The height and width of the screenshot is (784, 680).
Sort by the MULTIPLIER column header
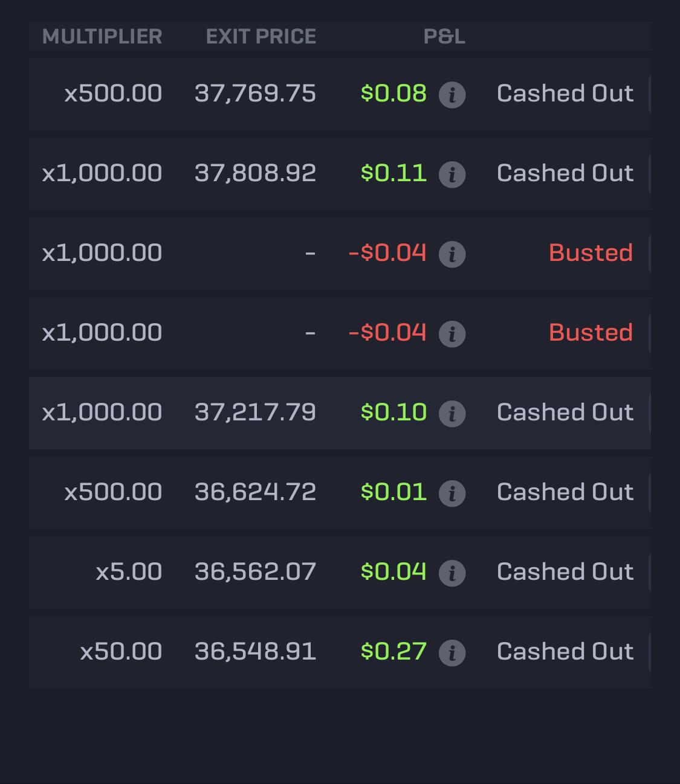[102, 37]
